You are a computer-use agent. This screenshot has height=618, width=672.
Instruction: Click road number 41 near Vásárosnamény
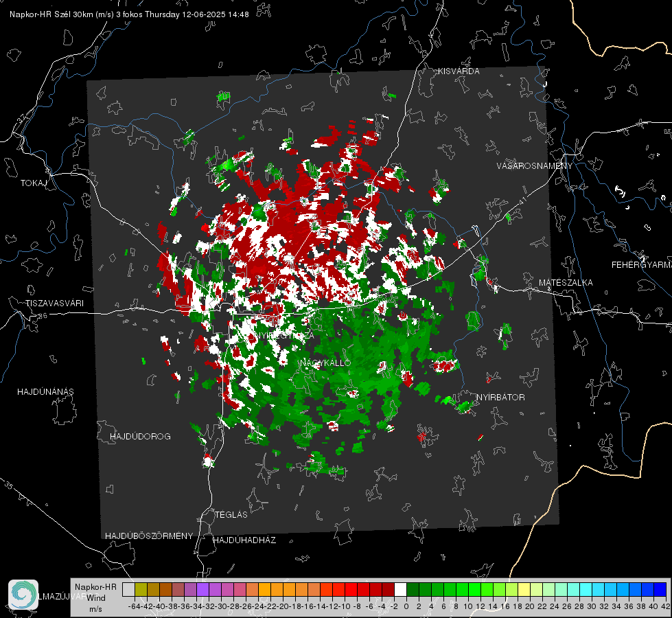(522, 201)
